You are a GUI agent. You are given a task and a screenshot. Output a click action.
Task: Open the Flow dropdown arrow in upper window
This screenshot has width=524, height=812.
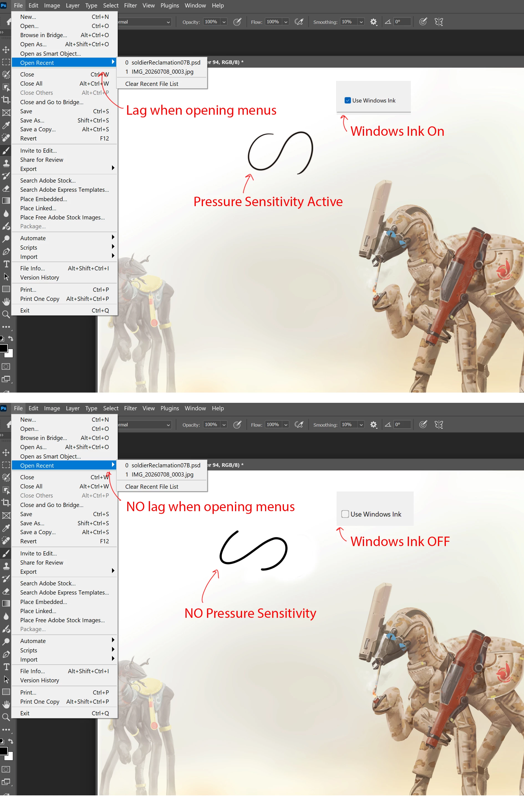(x=286, y=22)
